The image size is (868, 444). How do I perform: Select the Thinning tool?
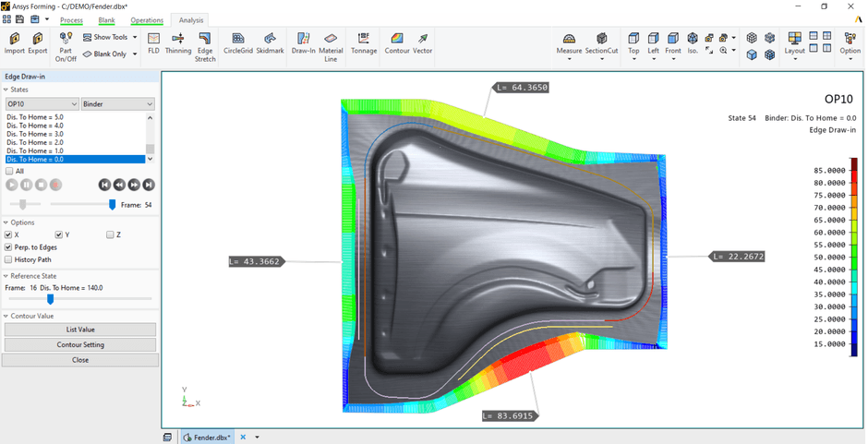click(178, 42)
